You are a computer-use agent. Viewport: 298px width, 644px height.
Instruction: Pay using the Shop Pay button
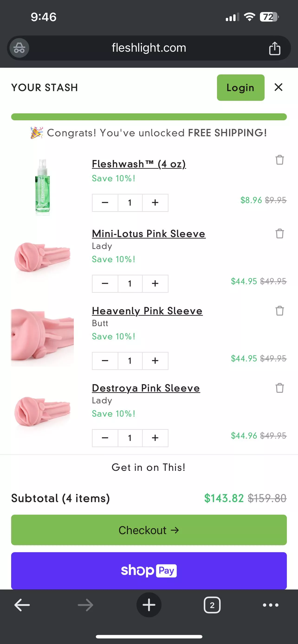tap(149, 571)
